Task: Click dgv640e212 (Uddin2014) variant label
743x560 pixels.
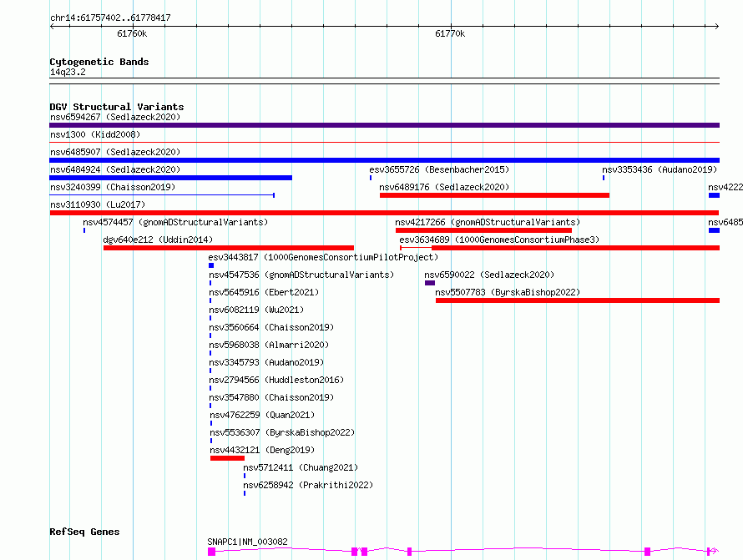Action: (x=158, y=240)
